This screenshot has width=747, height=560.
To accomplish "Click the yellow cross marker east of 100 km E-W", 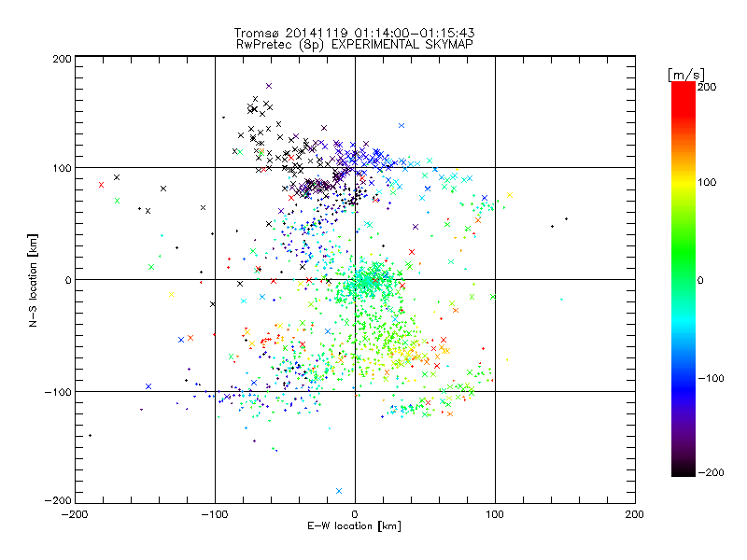I will click(x=510, y=195).
